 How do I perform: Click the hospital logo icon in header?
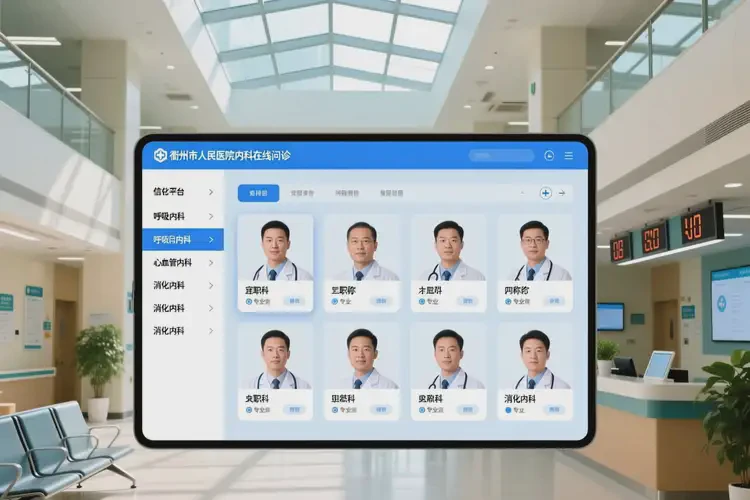160,155
